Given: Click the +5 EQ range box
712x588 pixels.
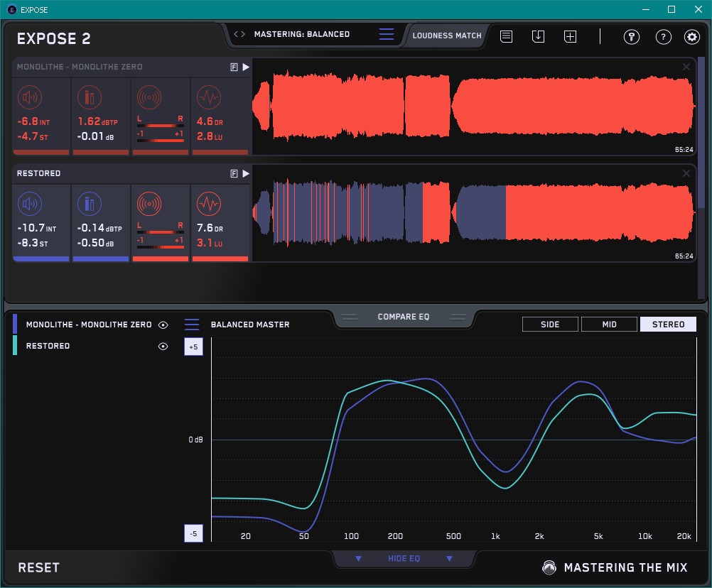Looking at the screenshot, I should pyautogui.click(x=193, y=347).
